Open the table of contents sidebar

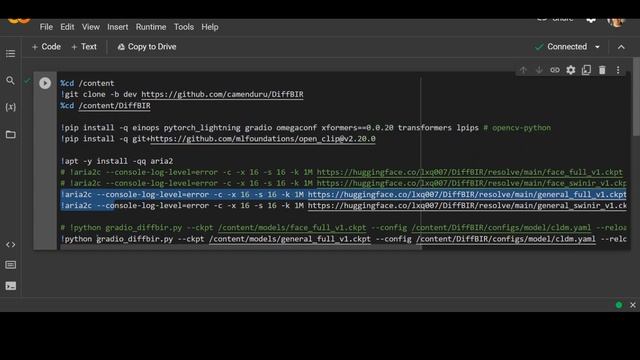[11, 53]
